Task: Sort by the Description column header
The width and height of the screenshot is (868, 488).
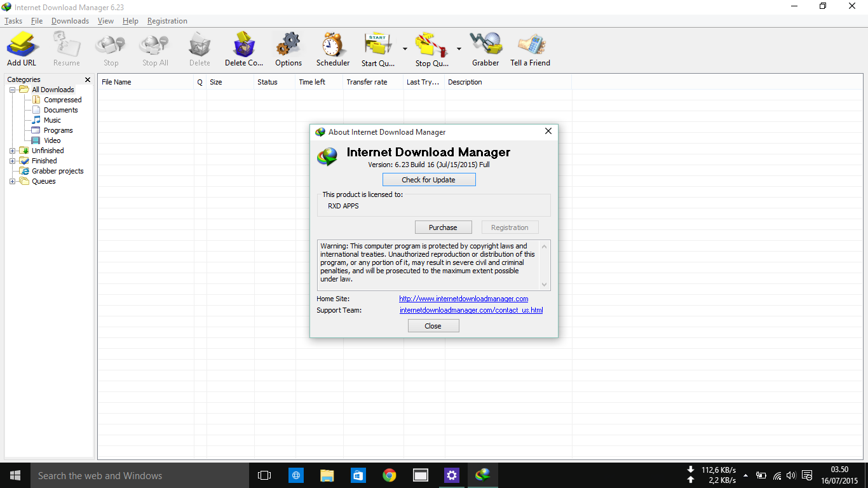Action: click(x=508, y=82)
